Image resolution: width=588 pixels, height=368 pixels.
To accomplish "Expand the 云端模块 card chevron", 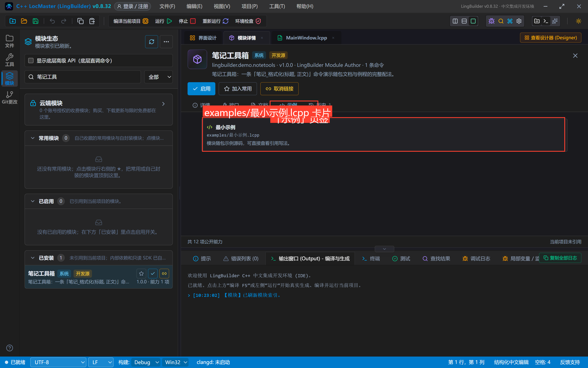I will [163, 104].
